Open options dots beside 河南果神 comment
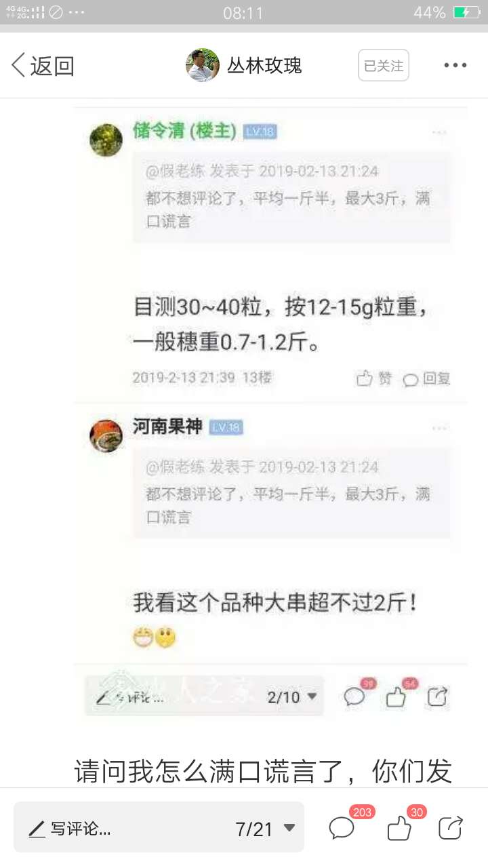 coord(440,428)
